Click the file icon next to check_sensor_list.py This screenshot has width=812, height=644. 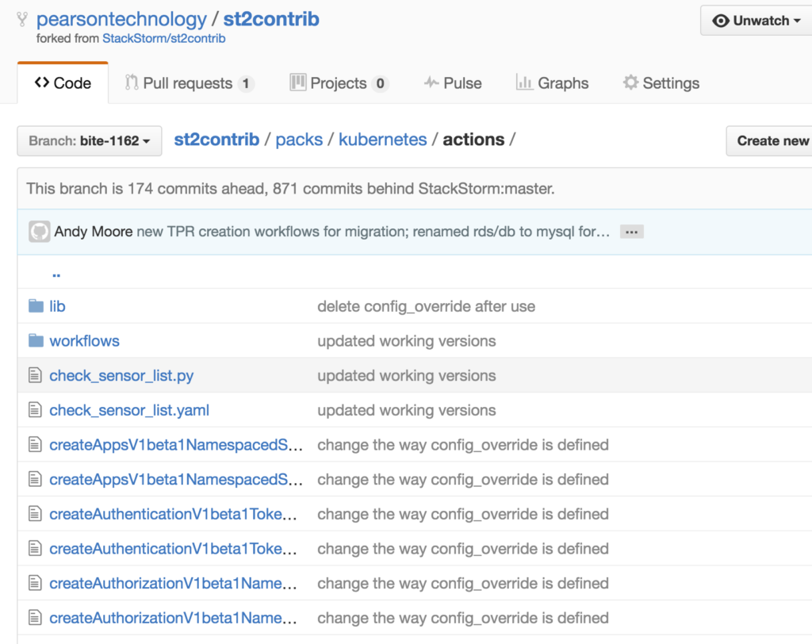35,375
